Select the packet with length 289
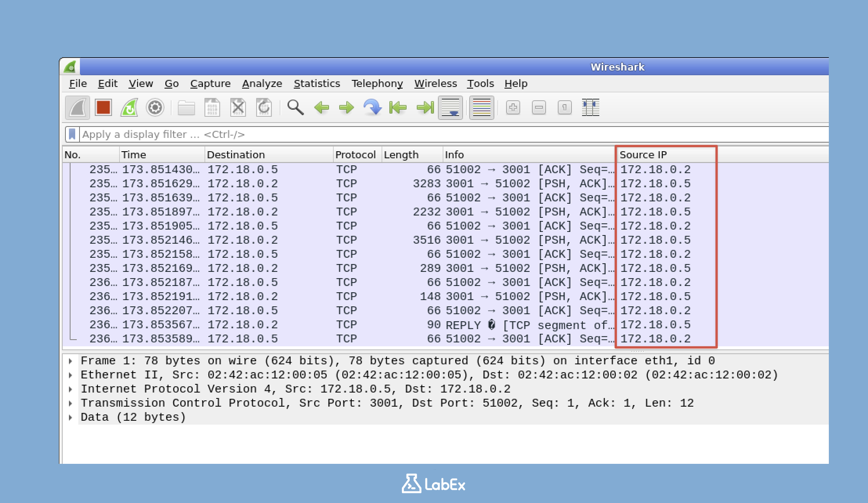 click(x=445, y=268)
